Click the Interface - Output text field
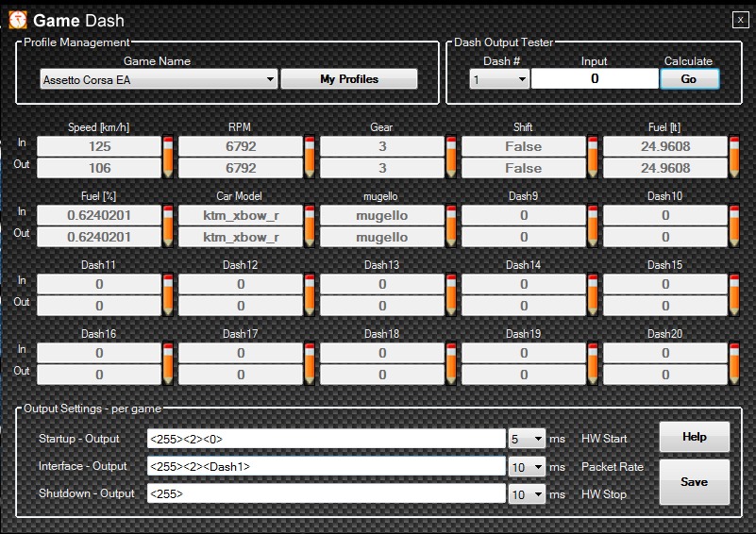Image resolution: width=756 pixels, height=534 pixels. [x=326, y=467]
